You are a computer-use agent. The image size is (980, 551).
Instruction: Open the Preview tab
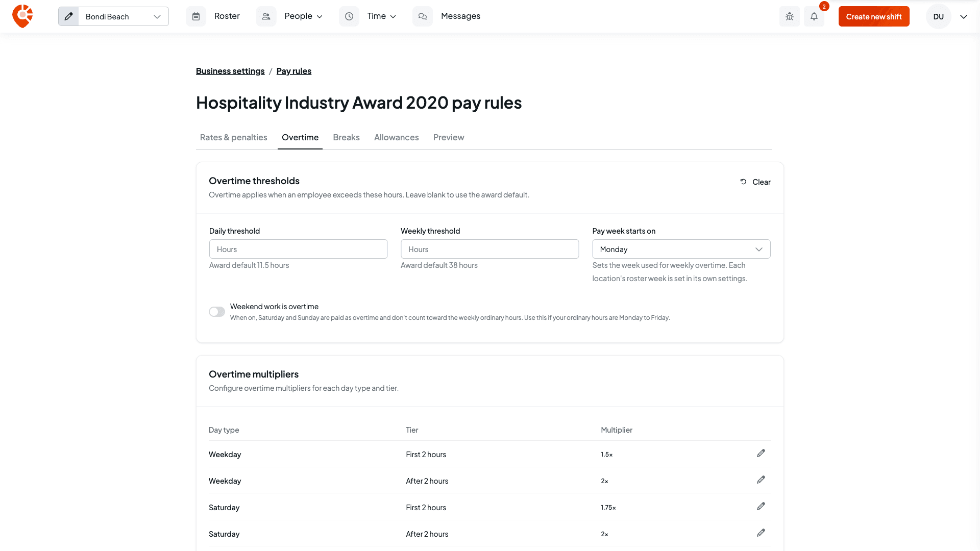click(x=449, y=137)
